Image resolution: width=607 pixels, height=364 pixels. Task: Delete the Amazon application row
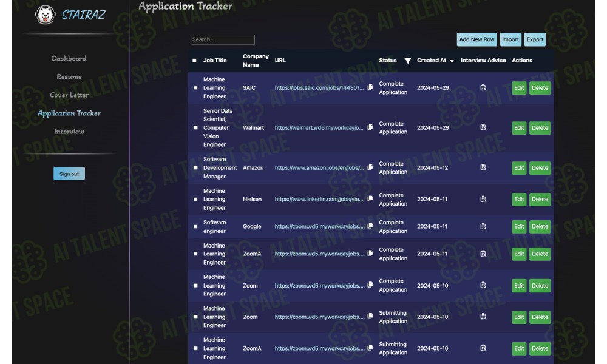540,168
